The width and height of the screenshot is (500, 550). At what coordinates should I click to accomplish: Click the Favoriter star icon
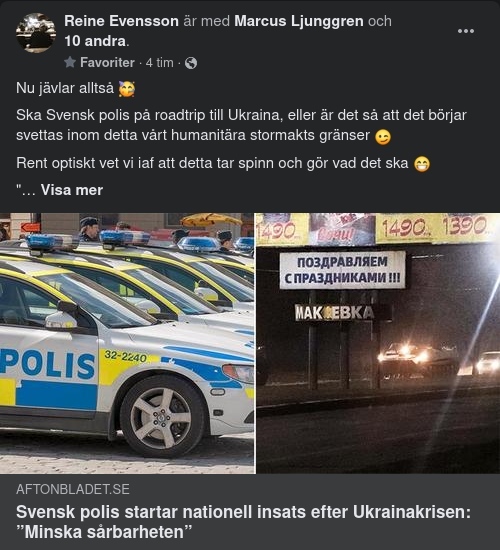tap(70, 62)
